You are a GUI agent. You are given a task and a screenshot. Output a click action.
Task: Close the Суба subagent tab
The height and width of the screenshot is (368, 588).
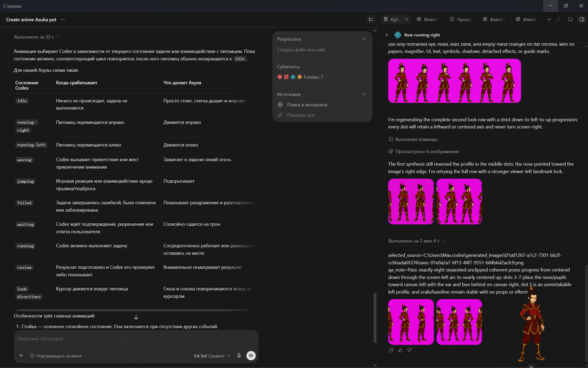[x=406, y=19]
